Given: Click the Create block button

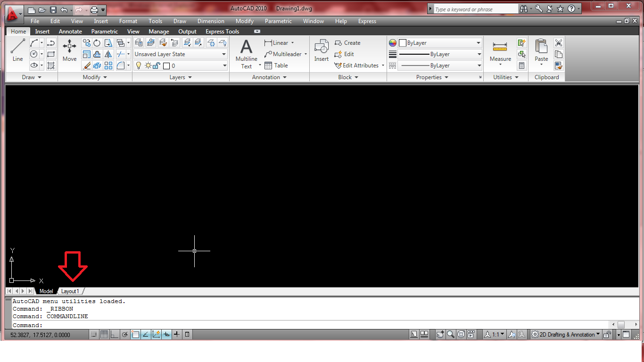Looking at the screenshot, I should tap(347, 42).
